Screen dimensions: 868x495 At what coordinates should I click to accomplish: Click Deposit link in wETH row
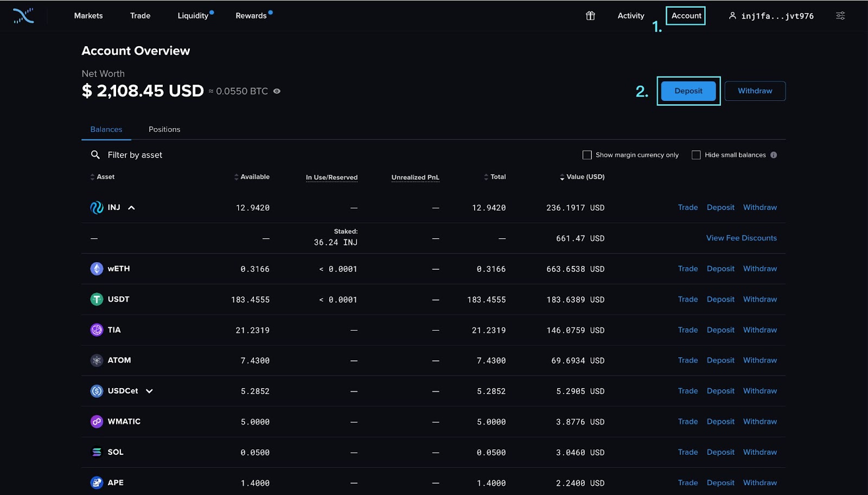720,269
